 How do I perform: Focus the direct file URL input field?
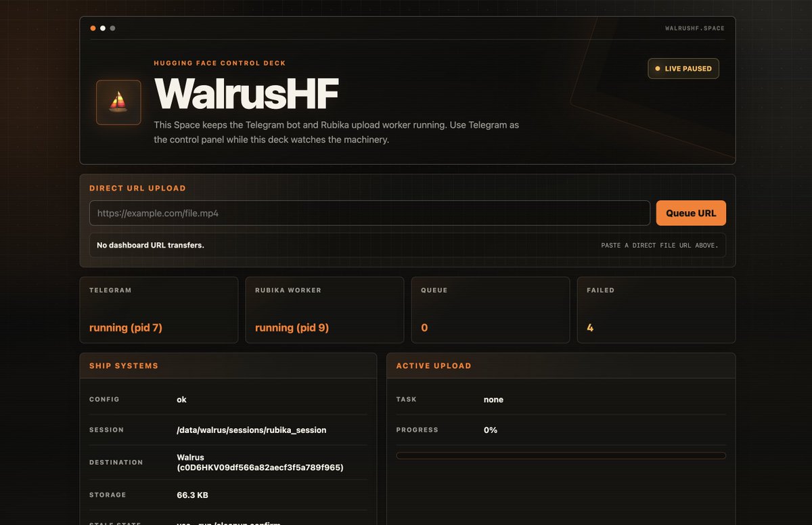[x=369, y=213]
